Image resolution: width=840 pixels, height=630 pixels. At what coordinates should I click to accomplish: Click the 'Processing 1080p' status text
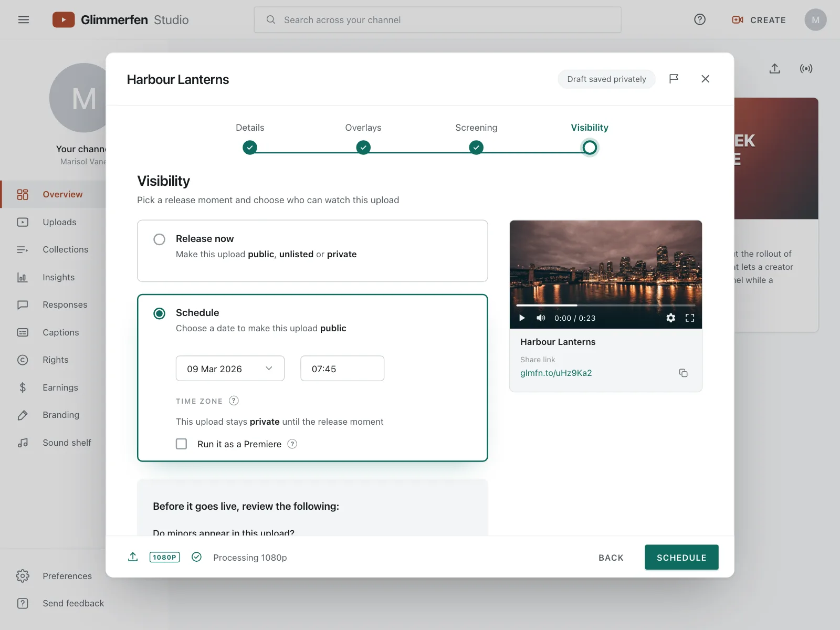click(250, 558)
